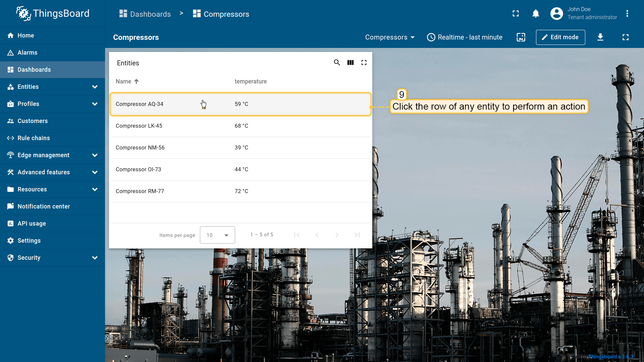The height and width of the screenshot is (362, 644).
Task: Click the Edit mode button
Action: [560, 37]
